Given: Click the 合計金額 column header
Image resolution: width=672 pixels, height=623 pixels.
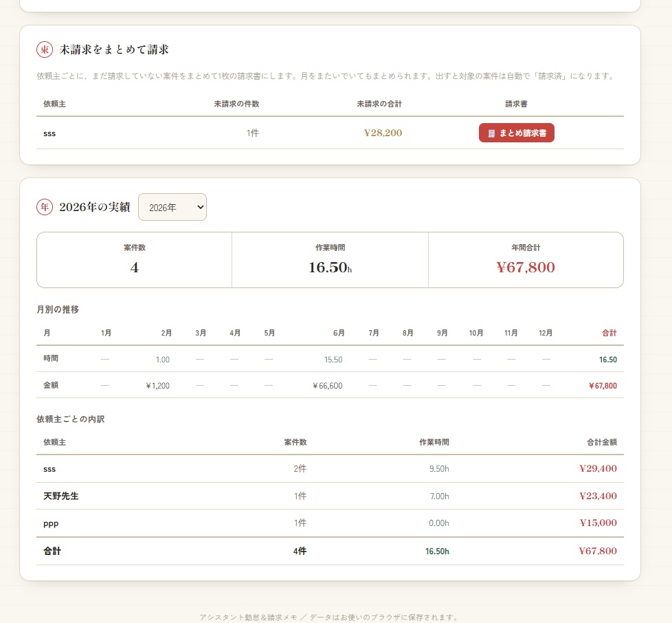Looking at the screenshot, I should (x=602, y=442).
